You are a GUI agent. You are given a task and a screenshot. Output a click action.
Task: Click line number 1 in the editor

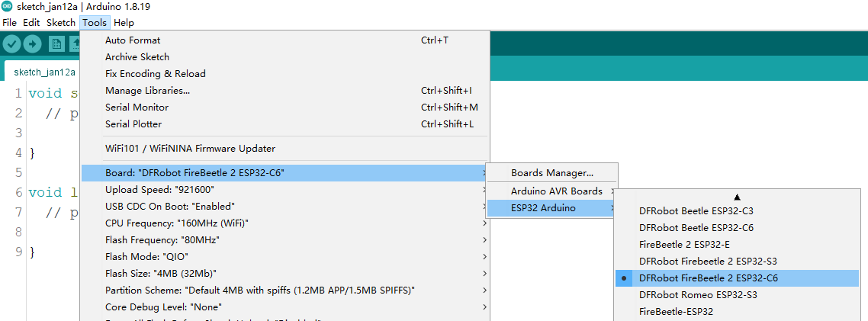[19, 93]
